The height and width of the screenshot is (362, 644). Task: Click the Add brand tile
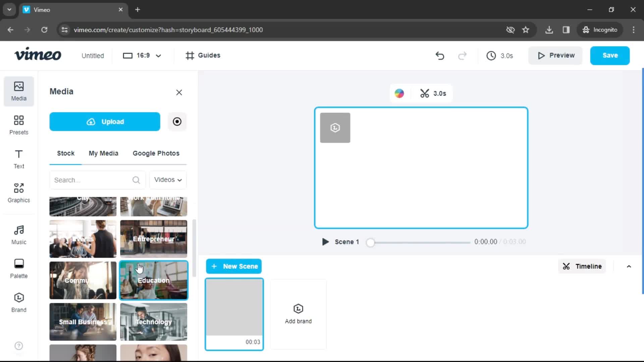pos(298,314)
